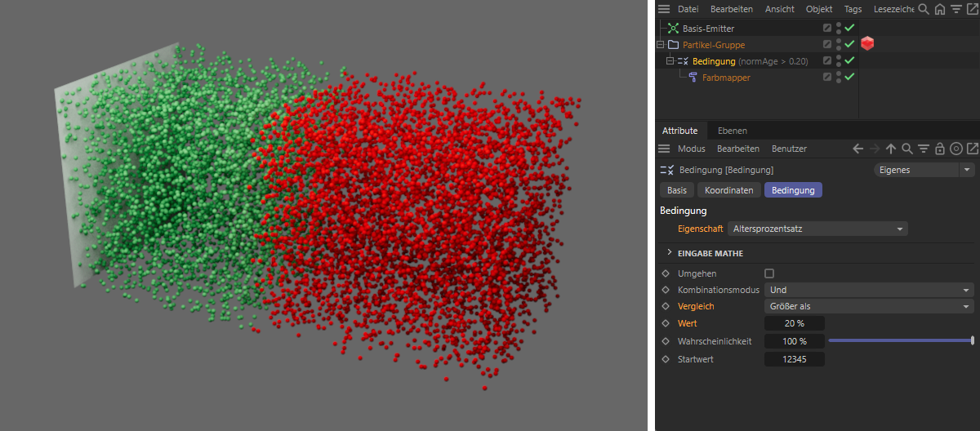Switch to the Basis tab
980x431 pixels.
click(677, 190)
